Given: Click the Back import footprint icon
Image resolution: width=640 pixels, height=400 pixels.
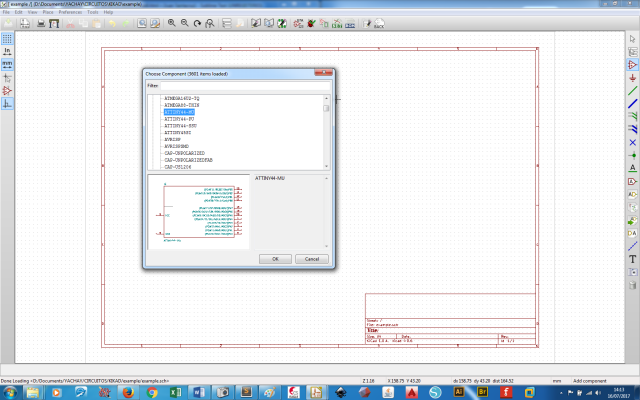Looking at the screenshot, I should point(379,23).
